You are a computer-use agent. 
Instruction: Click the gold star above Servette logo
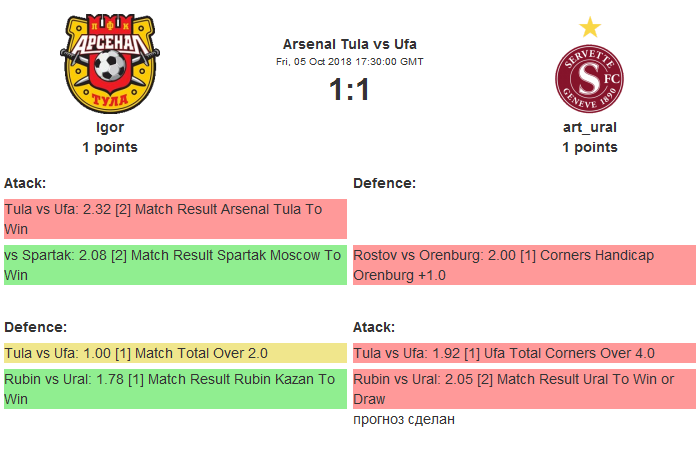(590, 25)
